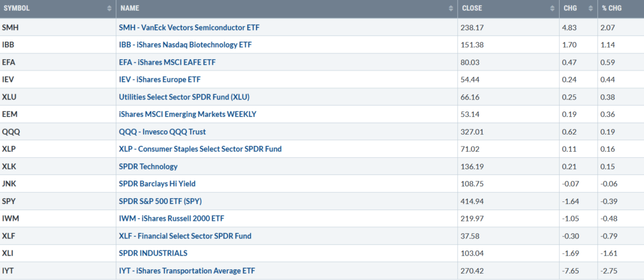Click XLP close value 71.02
Viewport: 644px width, 280px height.
[x=470, y=149]
